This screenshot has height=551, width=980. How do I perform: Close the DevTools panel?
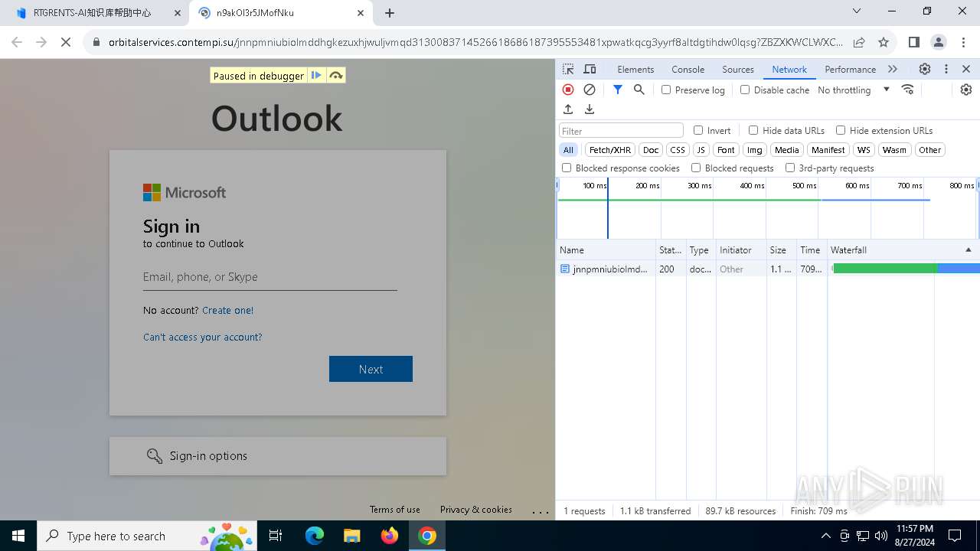[966, 69]
